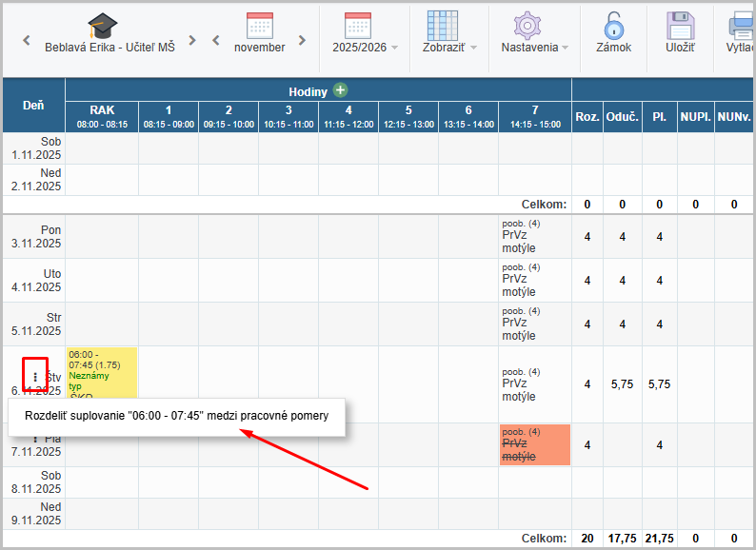Expand the Zobraziť dropdown menu
The height and width of the screenshot is (550, 756).
449,47
